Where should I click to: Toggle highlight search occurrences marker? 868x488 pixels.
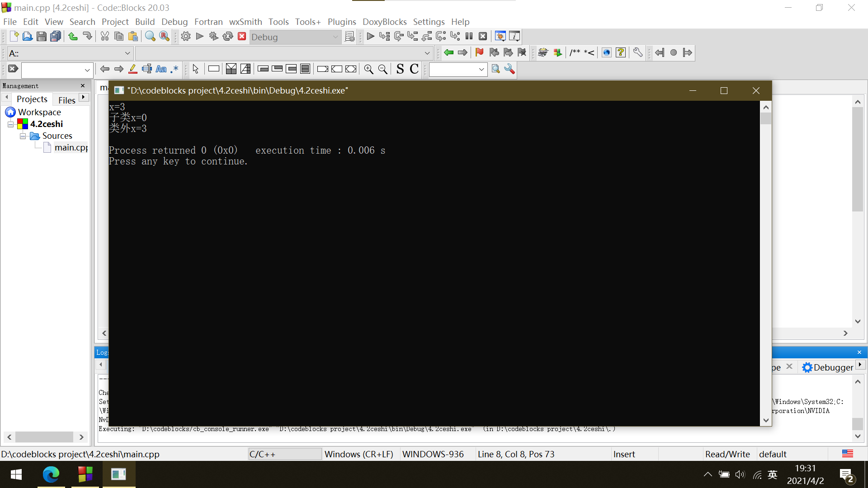coord(132,69)
